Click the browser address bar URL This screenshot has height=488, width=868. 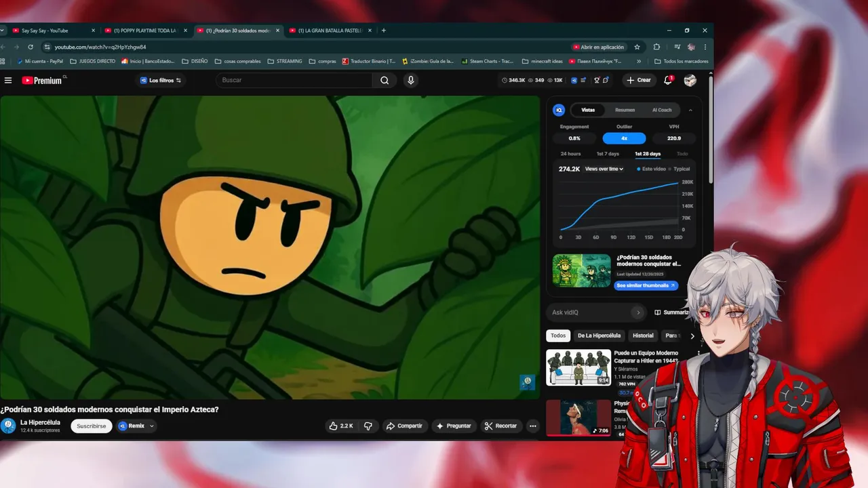click(x=100, y=47)
